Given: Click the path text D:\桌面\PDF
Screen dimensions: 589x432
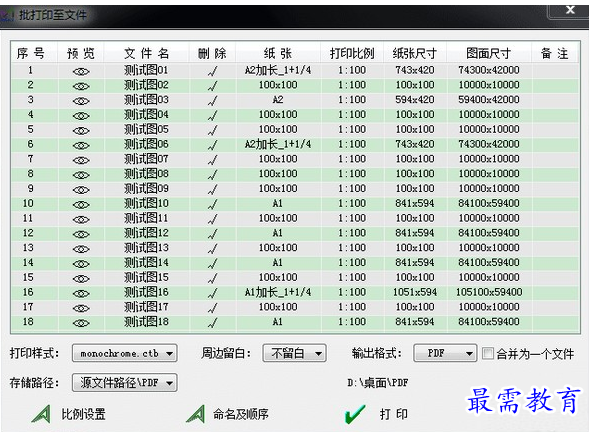Looking at the screenshot, I should coord(378,383).
